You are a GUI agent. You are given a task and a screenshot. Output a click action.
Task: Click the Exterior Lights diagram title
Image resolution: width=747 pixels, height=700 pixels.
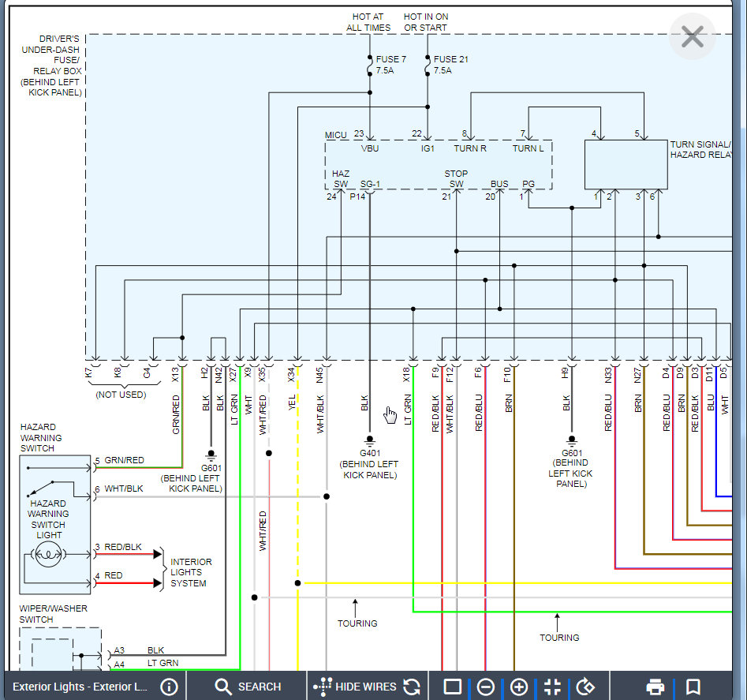point(80,687)
